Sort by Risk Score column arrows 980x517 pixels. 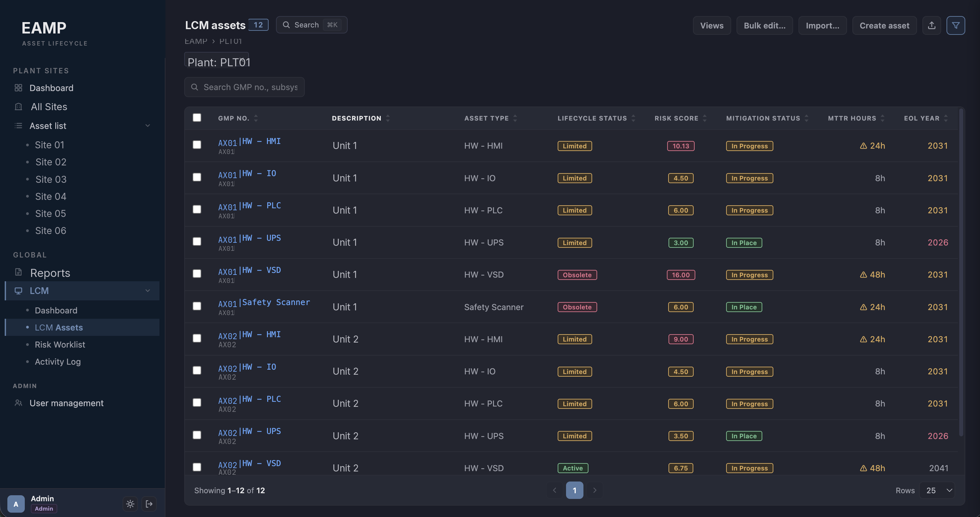tap(705, 118)
